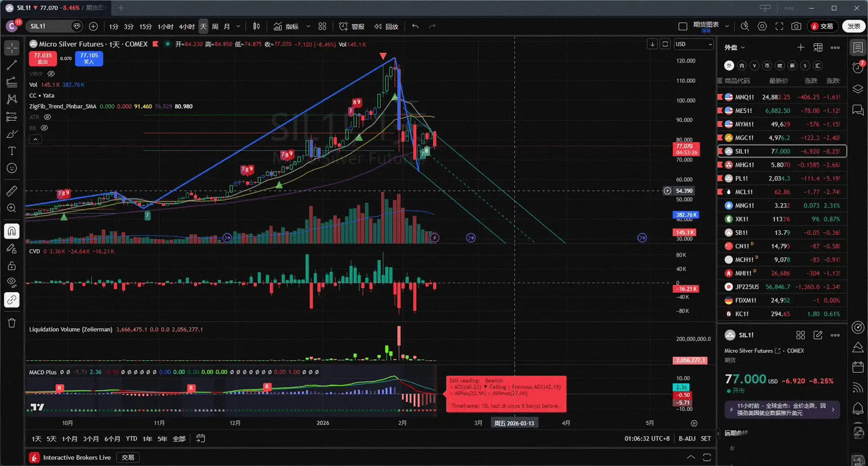Screen dimensions: 868x466
Task: Select the ruler measure tool
Action: coord(12,191)
